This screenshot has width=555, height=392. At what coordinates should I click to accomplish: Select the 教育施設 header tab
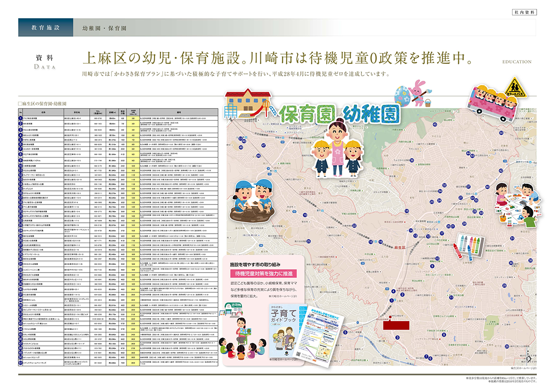click(46, 28)
